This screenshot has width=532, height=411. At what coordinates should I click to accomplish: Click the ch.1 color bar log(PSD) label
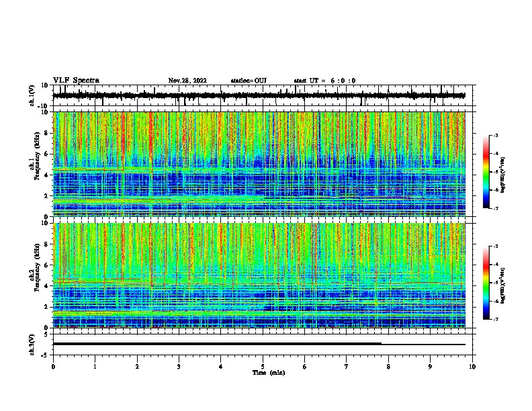503,175
